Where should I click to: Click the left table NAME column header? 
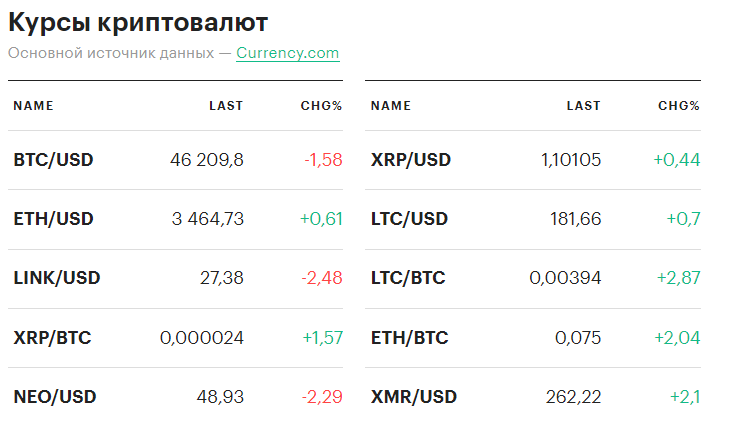[x=33, y=106]
